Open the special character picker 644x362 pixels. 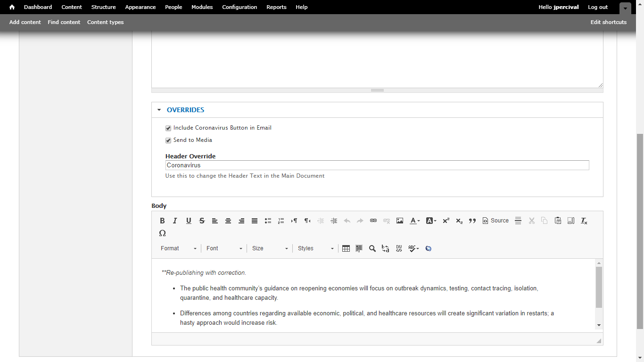pyautogui.click(x=163, y=233)
